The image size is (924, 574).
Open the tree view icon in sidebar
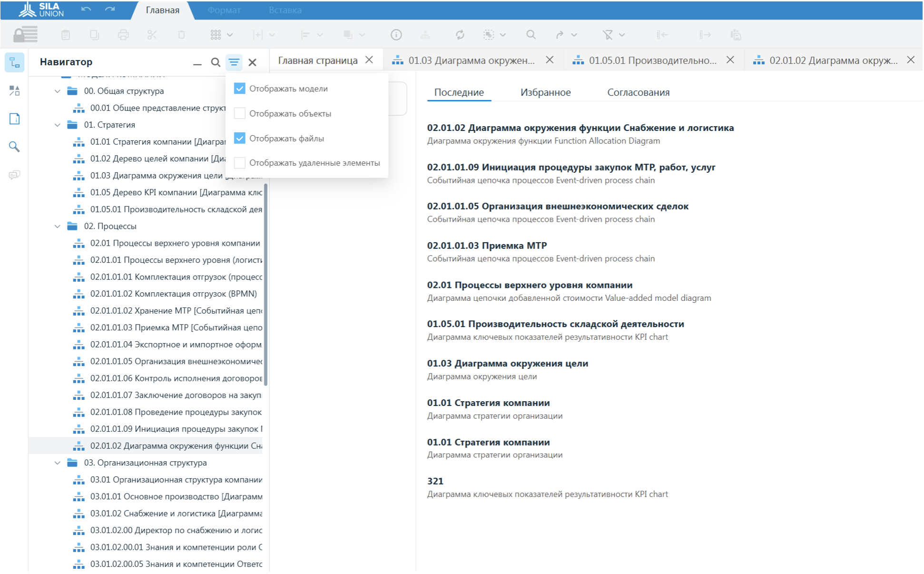[14, 62]
